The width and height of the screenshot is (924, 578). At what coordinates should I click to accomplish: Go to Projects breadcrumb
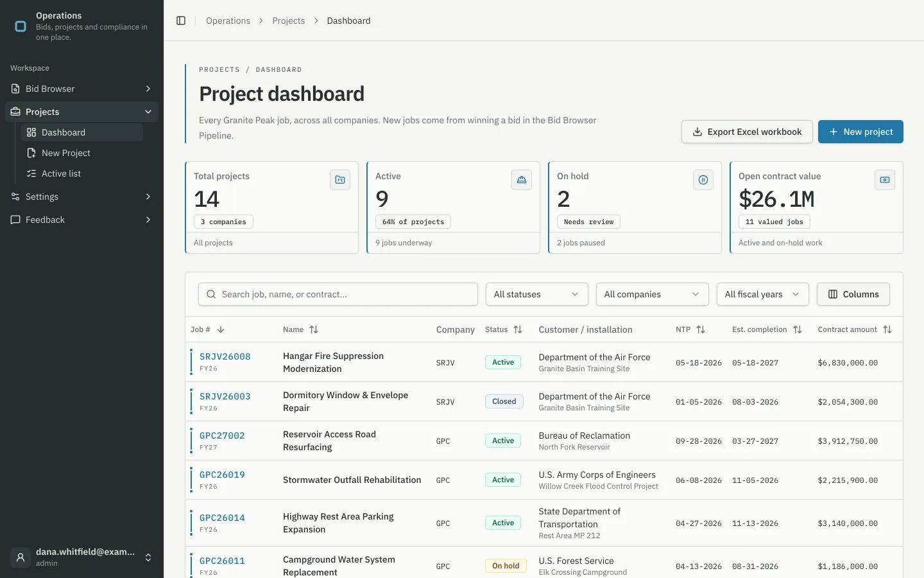[289, 21]
